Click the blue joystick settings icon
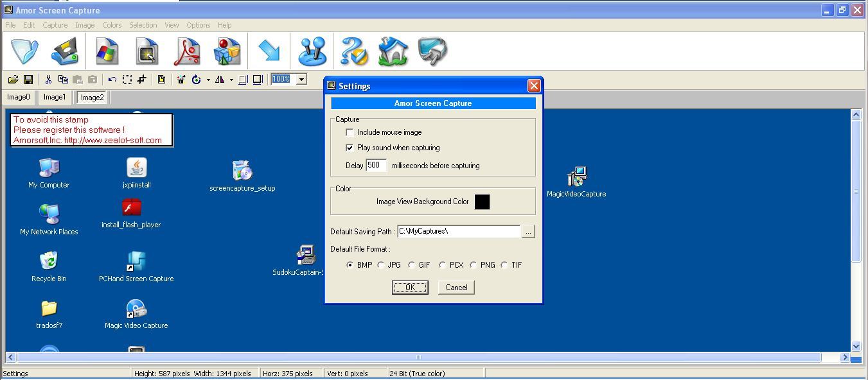Image resolution: width=868 pixels, height=380 pixels. (x=313, y=51)
